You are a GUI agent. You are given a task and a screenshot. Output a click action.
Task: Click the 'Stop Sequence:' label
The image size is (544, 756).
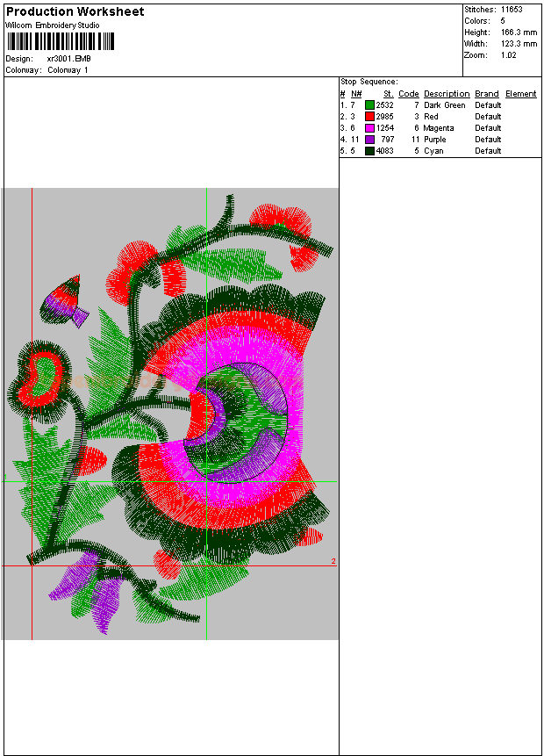pyautogui.click(x=369, y=82)
